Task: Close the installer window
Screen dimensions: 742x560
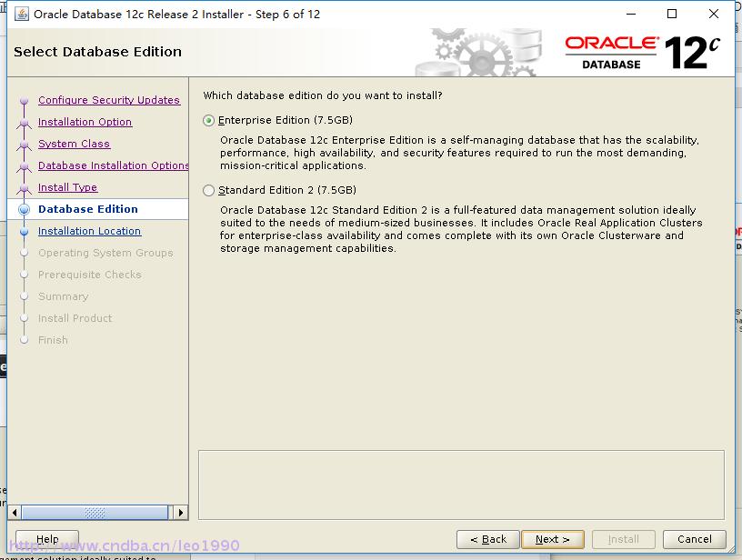Action: pyautogui.click(x=714, y=15)
